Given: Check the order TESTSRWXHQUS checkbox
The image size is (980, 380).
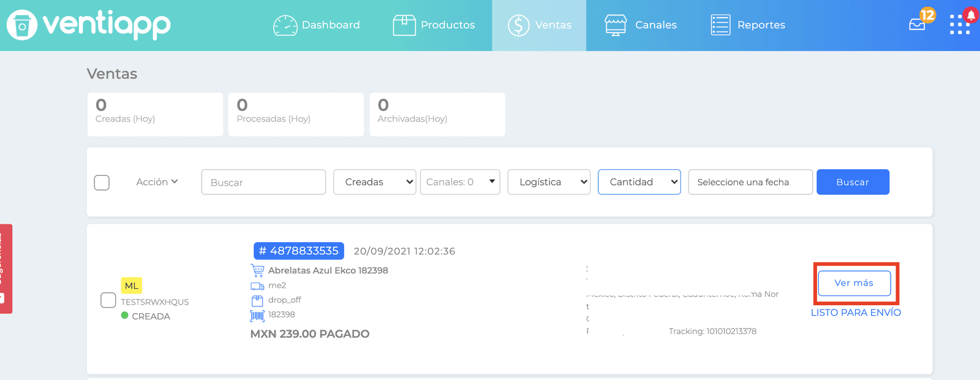Looking at the screenshot, I should (x=108, y=300).
